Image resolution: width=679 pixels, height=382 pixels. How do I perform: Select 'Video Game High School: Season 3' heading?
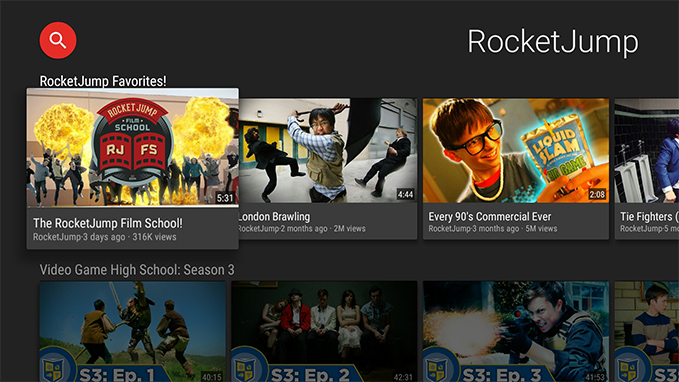[137, 270]
